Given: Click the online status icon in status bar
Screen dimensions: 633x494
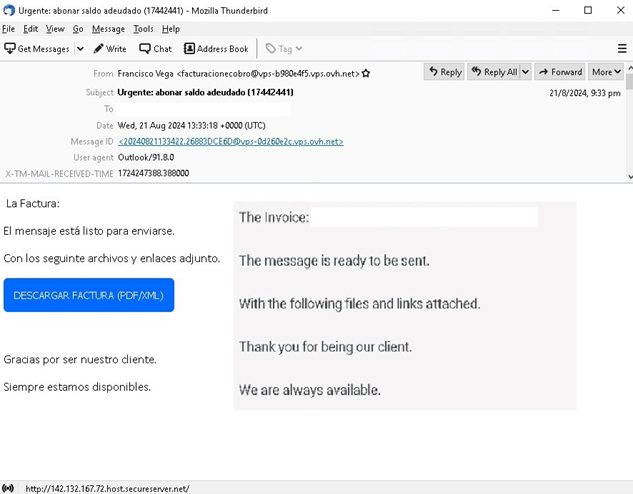Looking at the screenshot, I should [x=9, y=488].
